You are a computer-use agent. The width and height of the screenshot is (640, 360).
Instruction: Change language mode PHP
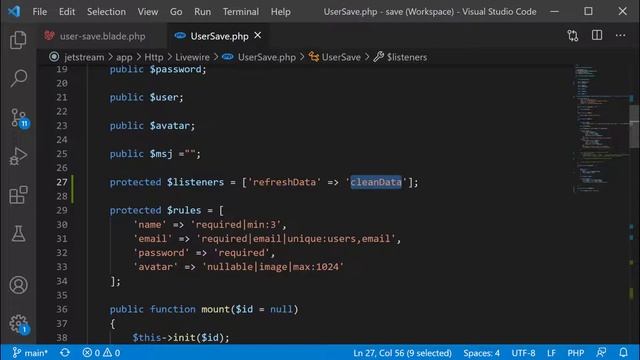[x=576, y=353]
